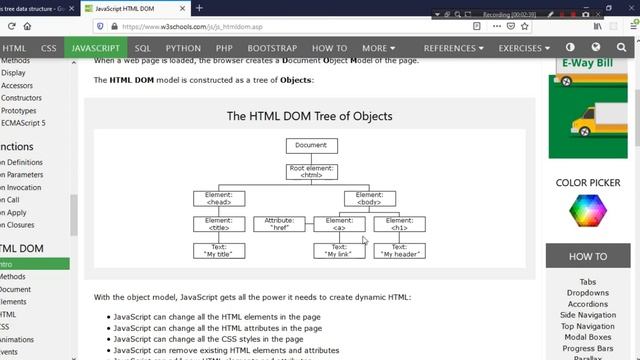The height and width of the screenshot is (360, 640).
Task: Open the BOOTSTRAP tutorial menu
Action: coord(272,48)
